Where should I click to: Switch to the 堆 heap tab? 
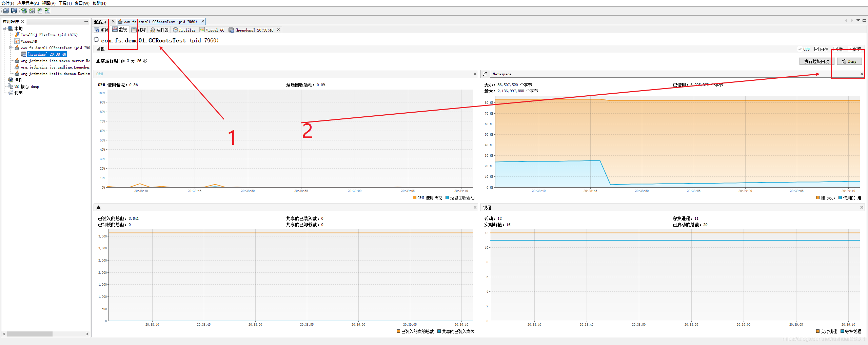coord(485,74)
